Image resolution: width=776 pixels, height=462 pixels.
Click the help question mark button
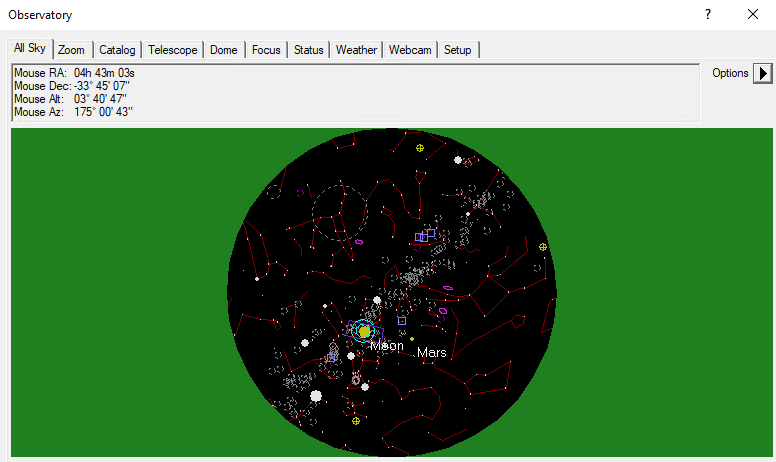click(x=708, y=15)
